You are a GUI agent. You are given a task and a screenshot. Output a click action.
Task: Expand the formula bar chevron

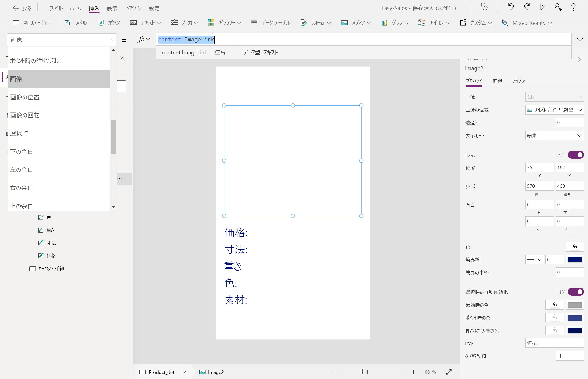580,40
